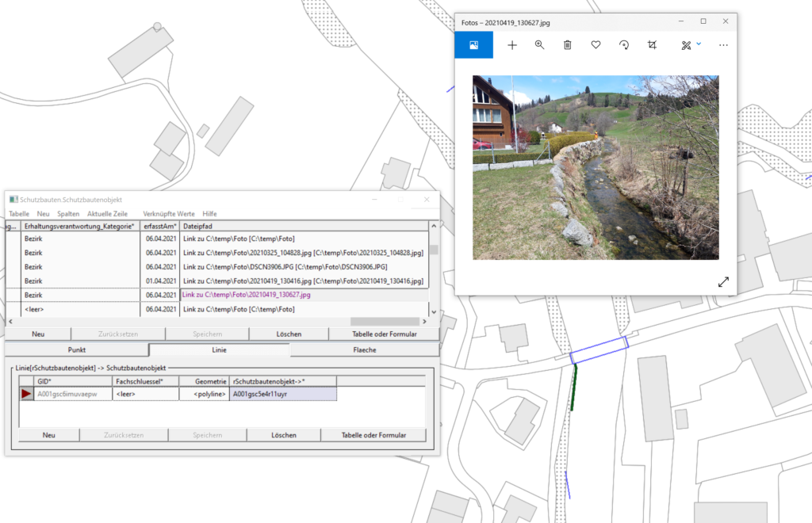Click Tabelle oder Formular in Linie panel
Screen dimensions: 812x523
tap(373, 435)
